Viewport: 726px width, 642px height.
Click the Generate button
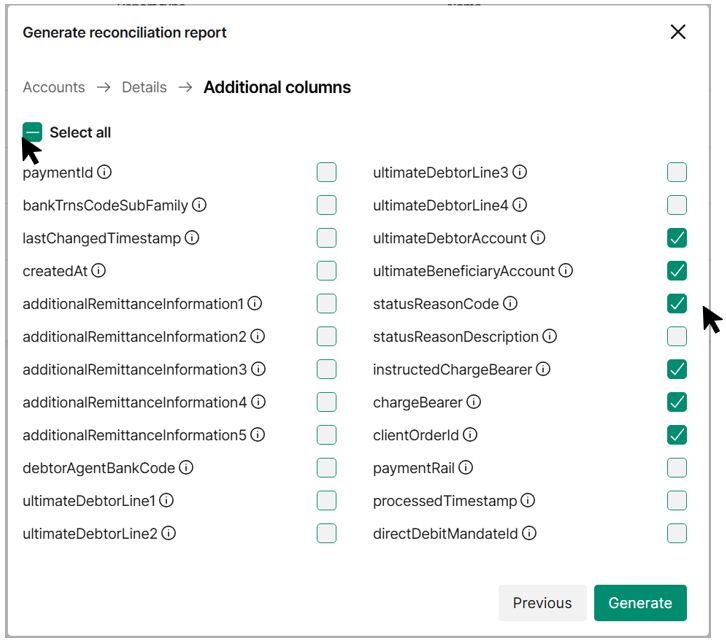pos(640,603)
